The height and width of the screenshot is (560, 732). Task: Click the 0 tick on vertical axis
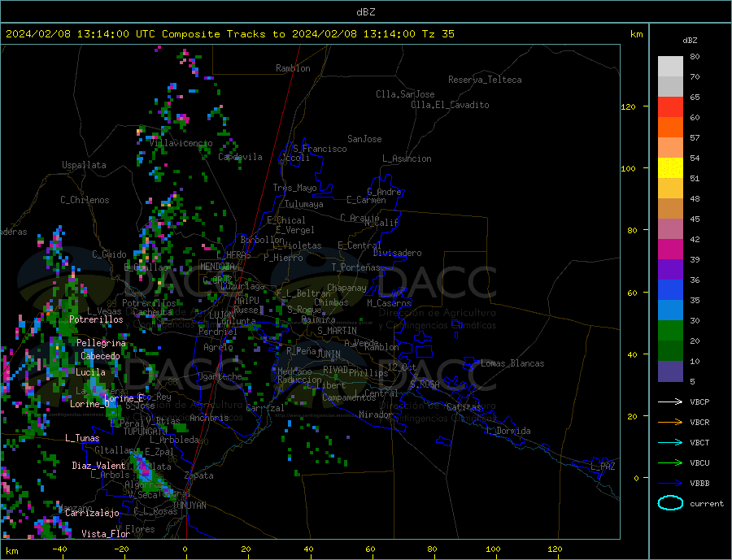pos(636,478)
